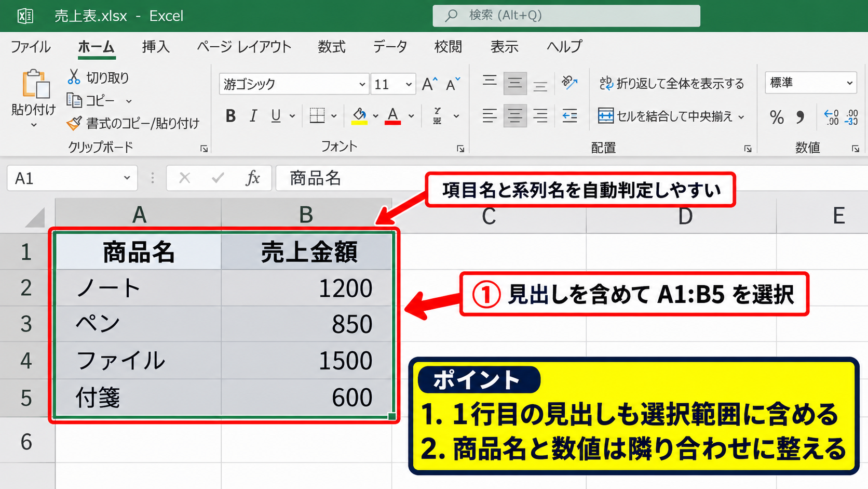Click the Increase Decimal icon
This screenshot has width=868, height=489.
831,117
